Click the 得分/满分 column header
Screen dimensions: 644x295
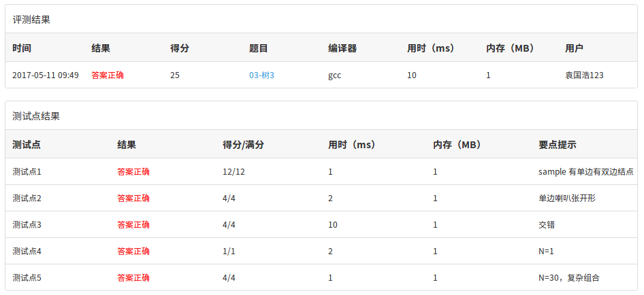pyautogui.click(x=243, y=145)
